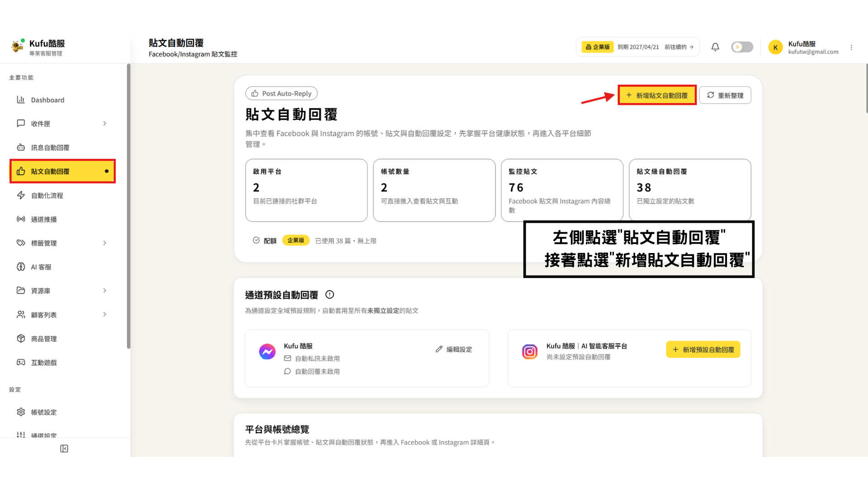Expand the 顧客列表 submenu chevron
Image resolution: width=868 pixels, height=488 pixels.
[x=105, y=314]
